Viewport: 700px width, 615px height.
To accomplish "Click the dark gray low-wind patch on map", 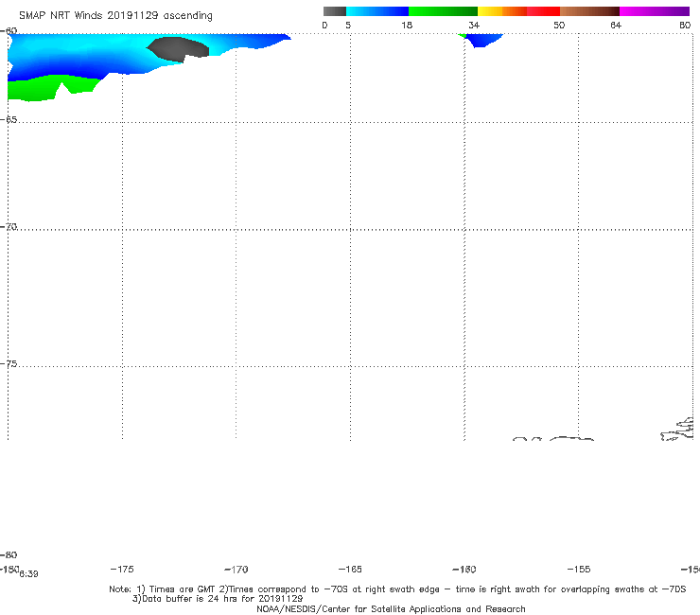I will (178, 49).
